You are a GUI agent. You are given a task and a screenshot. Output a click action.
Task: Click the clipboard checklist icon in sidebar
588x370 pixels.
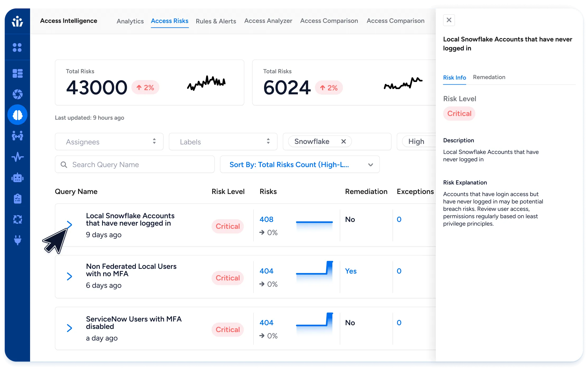(x=17, y=199)
